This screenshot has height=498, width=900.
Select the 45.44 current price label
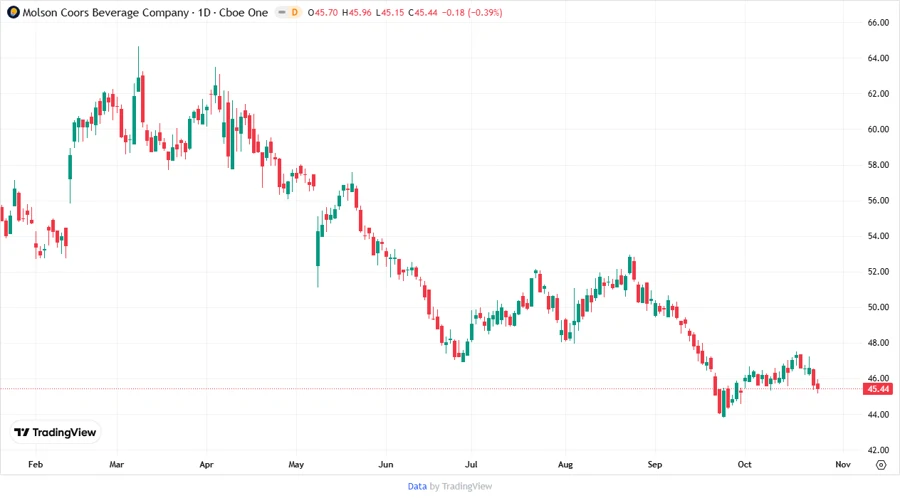click(878, 389)
